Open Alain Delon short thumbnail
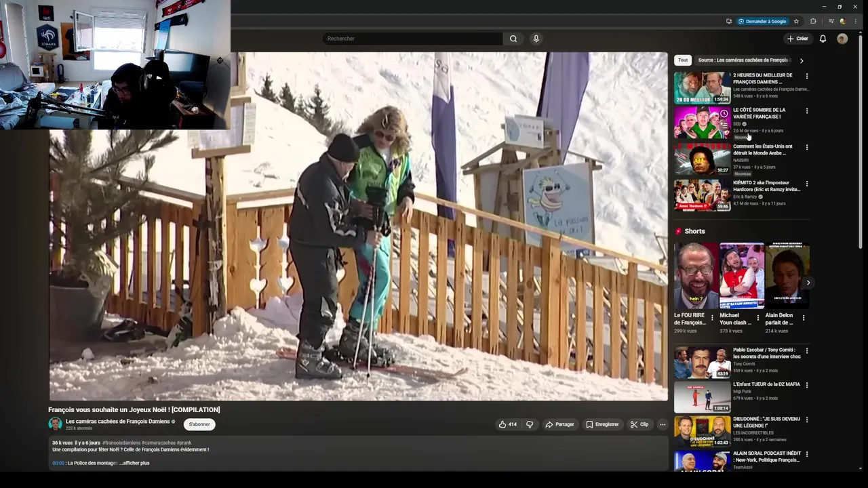 pyautogui.click(x=787, y=276)
